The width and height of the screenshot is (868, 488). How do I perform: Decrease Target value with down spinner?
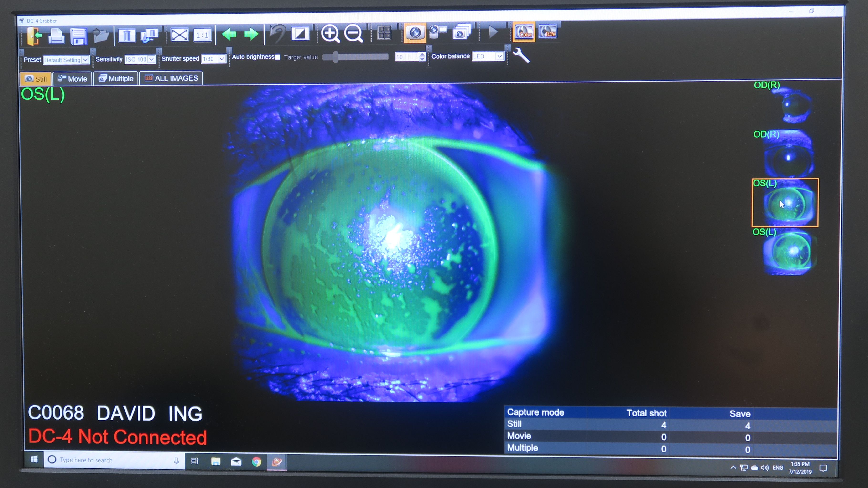tap(422, 59)
